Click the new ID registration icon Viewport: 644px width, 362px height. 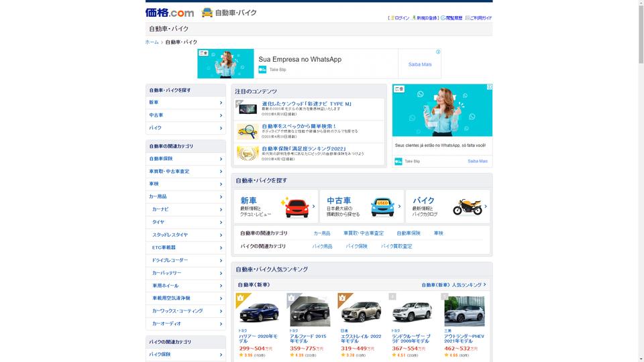(414, 18)
